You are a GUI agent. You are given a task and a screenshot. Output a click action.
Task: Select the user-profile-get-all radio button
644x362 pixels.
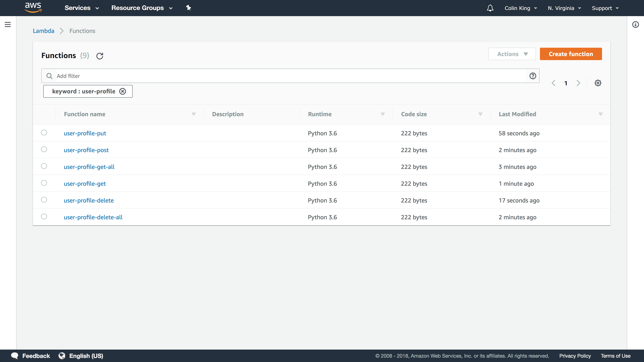44,166
